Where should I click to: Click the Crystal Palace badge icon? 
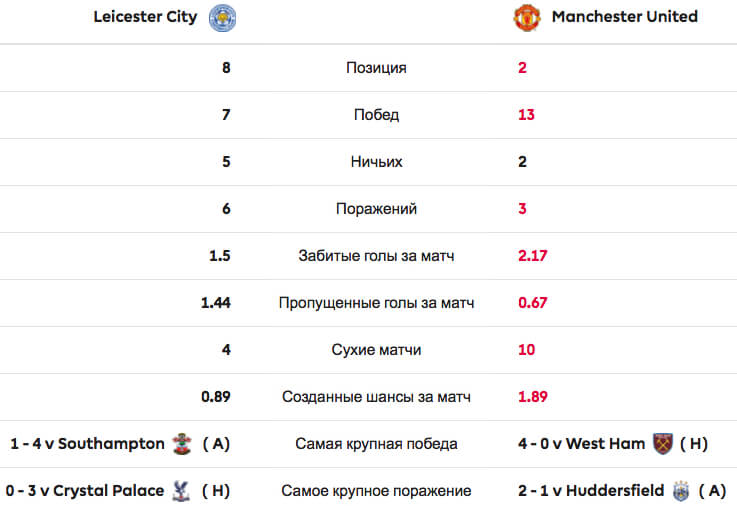tap(181, 491)
